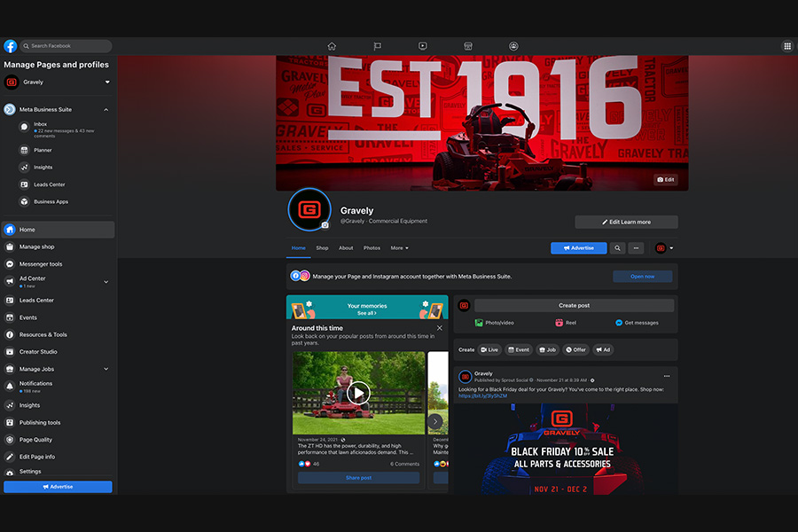Add Photo/video to post
The height and width of the screenshot is (532, 798).
coord(495,323)
